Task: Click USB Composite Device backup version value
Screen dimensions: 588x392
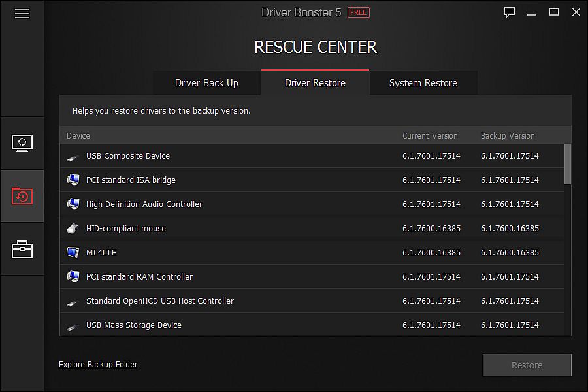Action: (510, 155)
